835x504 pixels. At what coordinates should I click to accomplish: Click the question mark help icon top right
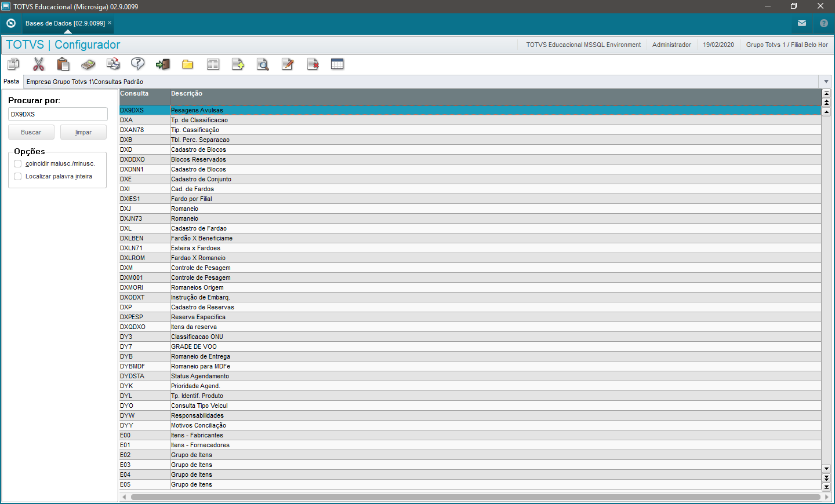[x=824, y=23]
